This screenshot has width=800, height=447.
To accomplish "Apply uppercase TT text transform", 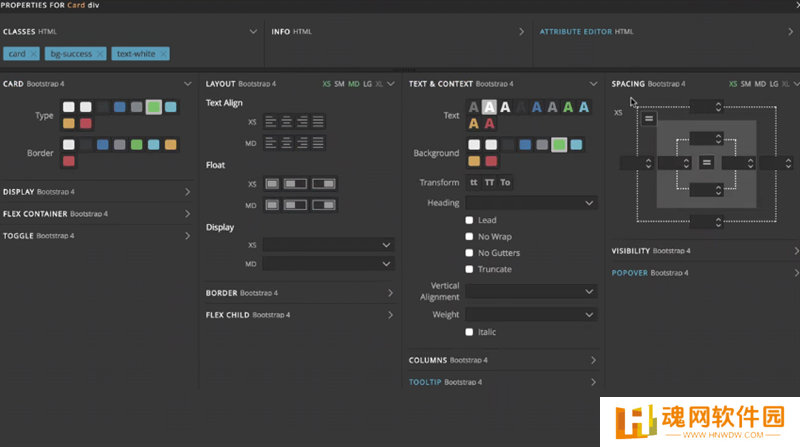I will 489,183.
